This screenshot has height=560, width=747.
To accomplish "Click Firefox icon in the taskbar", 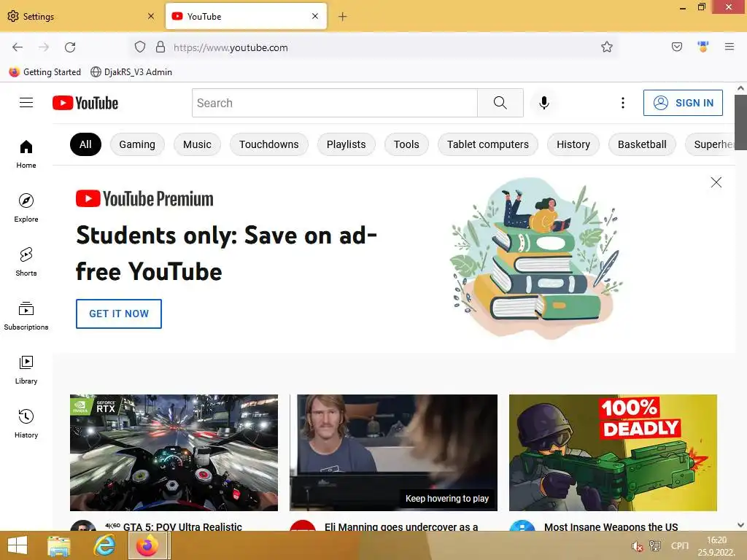I will click(x=149, y=545).
